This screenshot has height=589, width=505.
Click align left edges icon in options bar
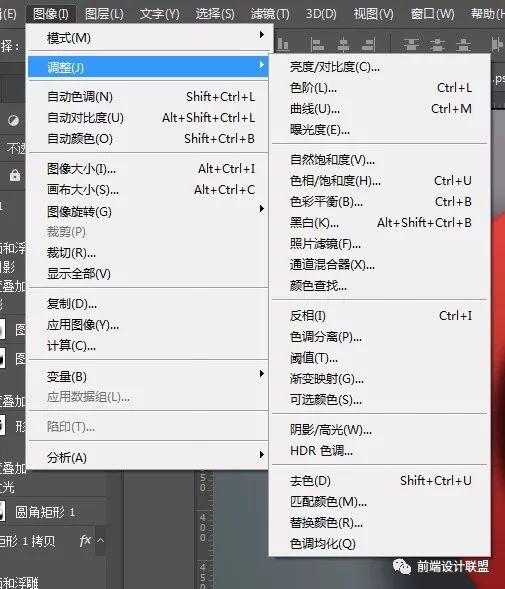coord(318,45)
